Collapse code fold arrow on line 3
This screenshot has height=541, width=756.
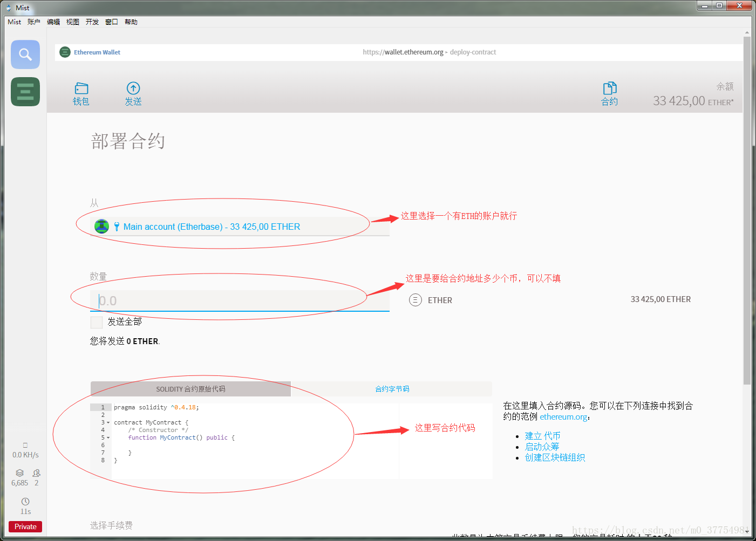pos(108,423)
